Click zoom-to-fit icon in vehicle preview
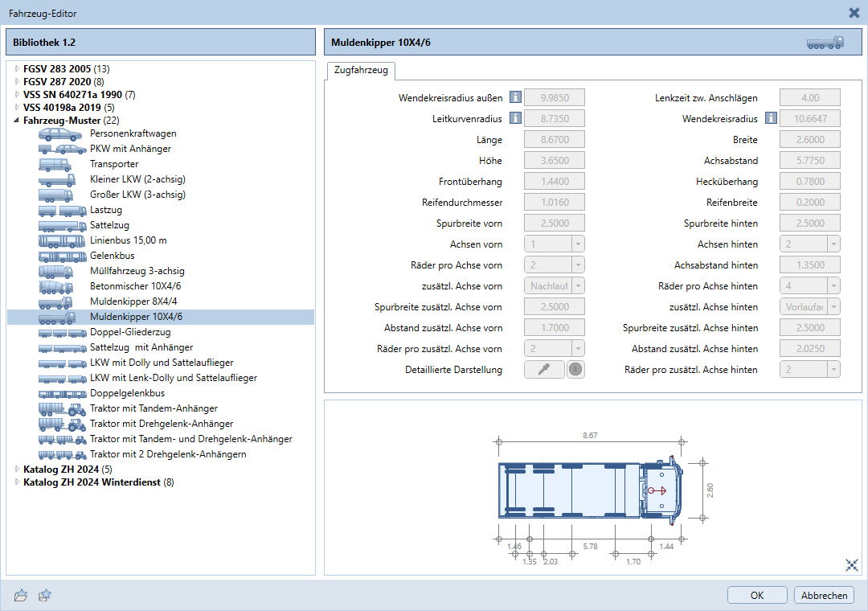868x611 pixels. point(852,565)
